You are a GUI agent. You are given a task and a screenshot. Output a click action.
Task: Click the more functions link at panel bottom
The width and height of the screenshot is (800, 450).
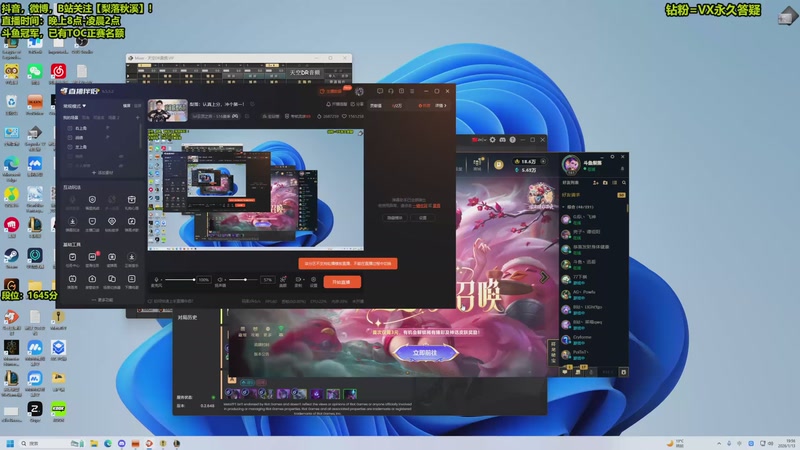click(103, 300)
